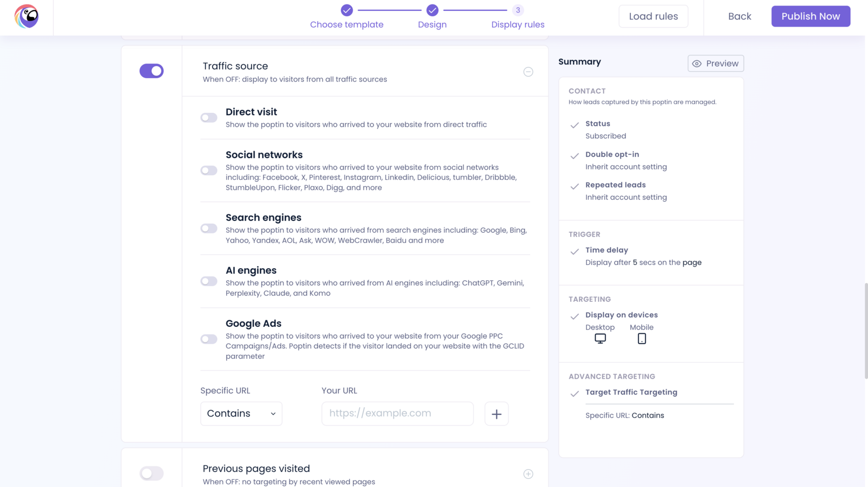The image size is (868, 487).
Task: Enable the AI engines toggle
Action: tap(209, 281)
